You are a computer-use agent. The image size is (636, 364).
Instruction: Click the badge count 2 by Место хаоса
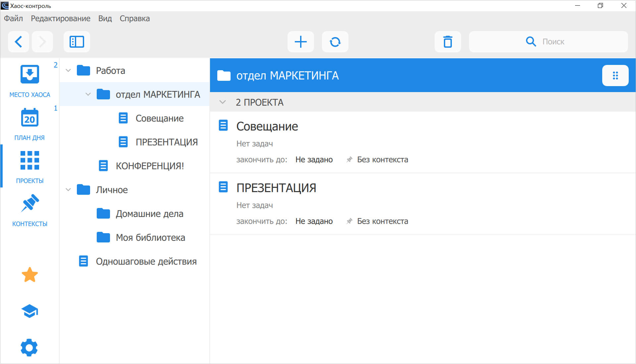tap(56, 65)
